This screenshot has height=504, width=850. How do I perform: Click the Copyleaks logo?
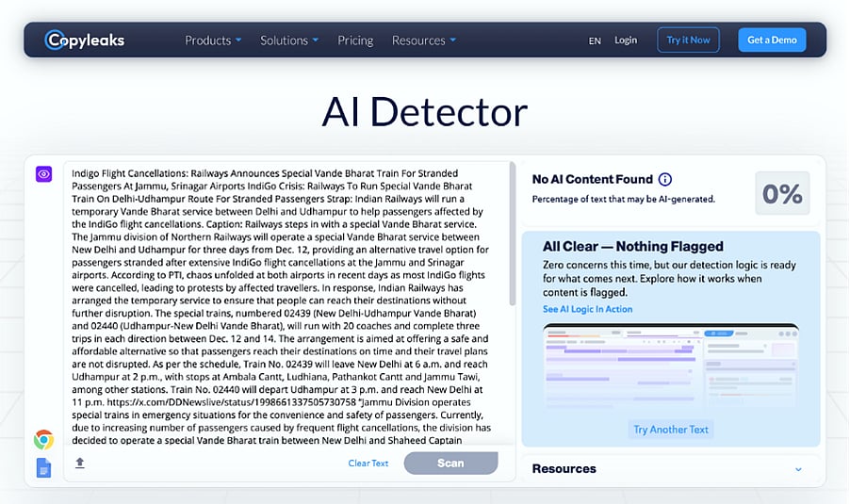click(x=85, y=40)
